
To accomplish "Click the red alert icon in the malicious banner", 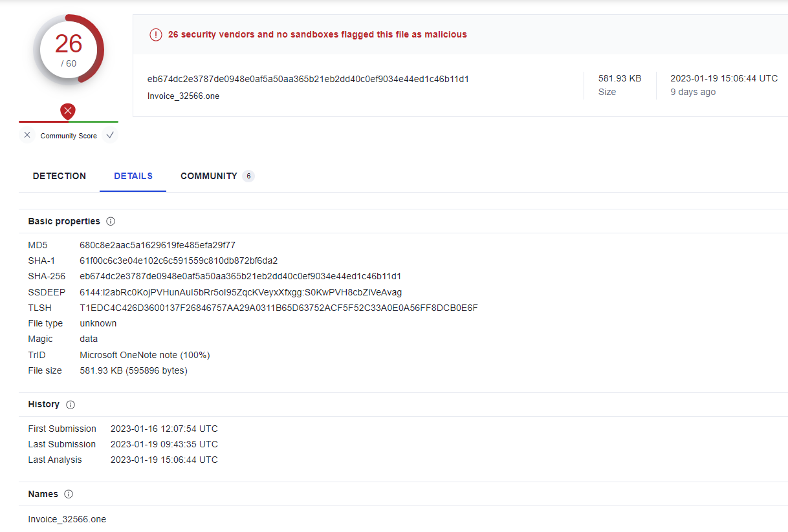I will pos(155,35).
